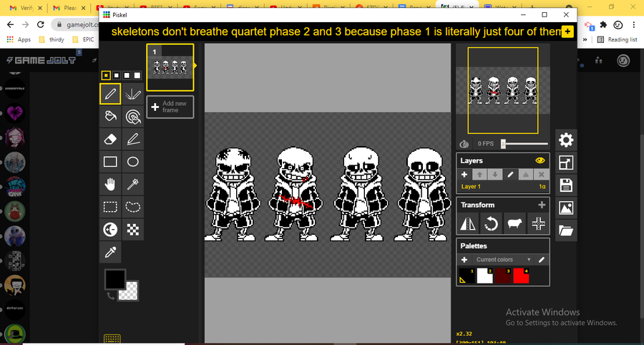Move layer up arrow button

[479, 175]
